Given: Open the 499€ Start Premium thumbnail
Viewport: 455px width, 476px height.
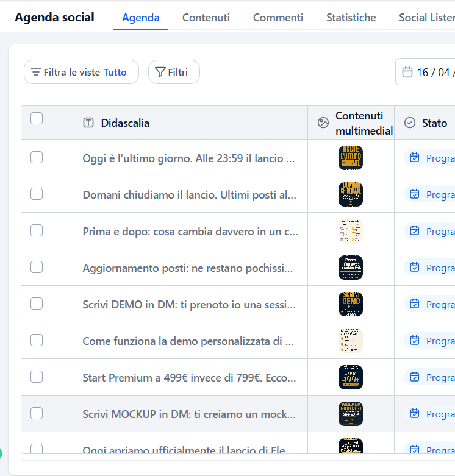Looking at the screenshot, I should point(351,377).
